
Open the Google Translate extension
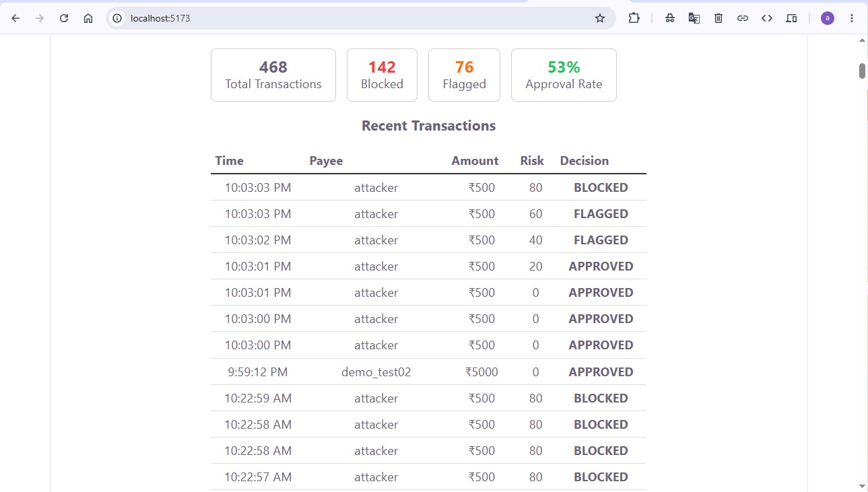694,18
